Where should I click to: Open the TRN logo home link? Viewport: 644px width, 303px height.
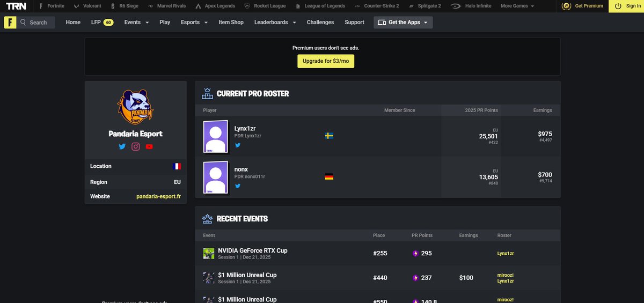click(16, 6)
